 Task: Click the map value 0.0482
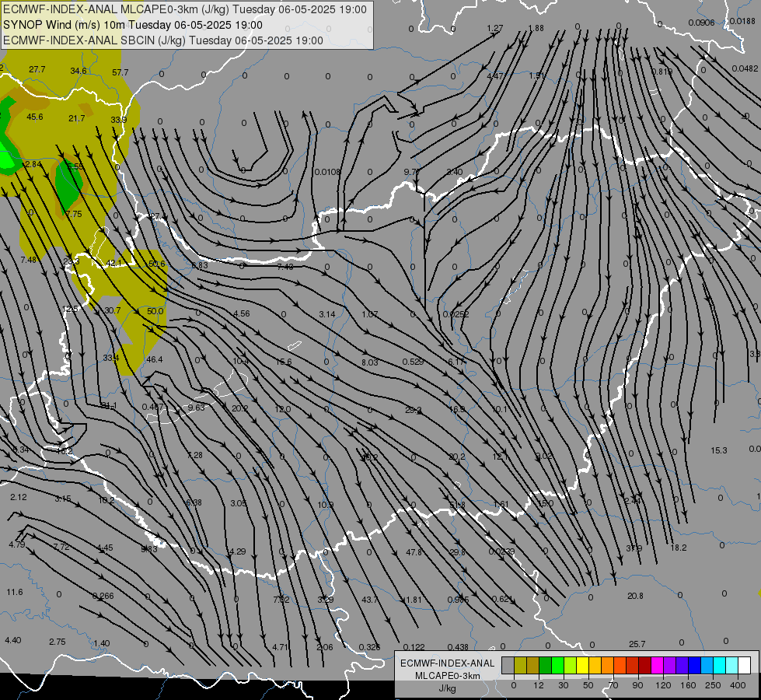[745, 68]
